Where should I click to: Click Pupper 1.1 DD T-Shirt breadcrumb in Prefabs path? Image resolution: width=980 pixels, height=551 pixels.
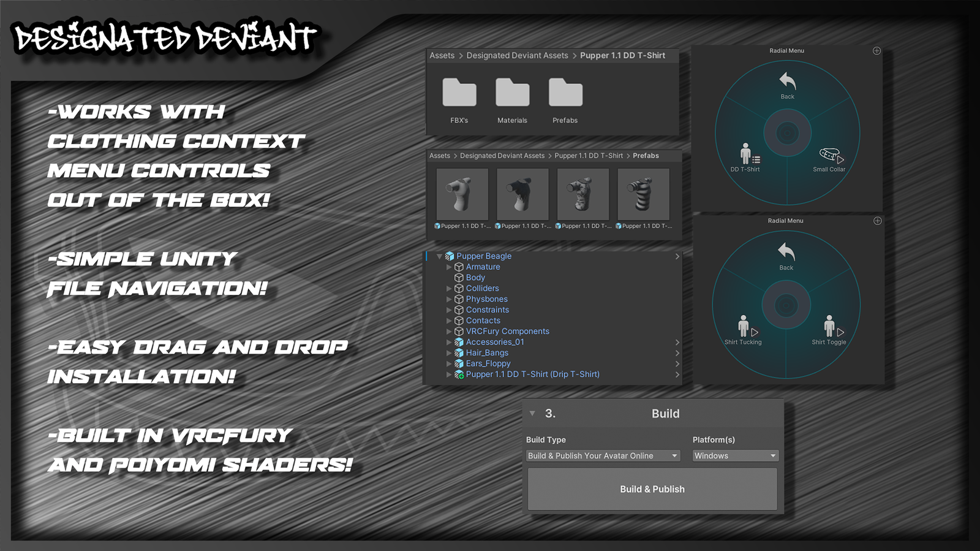(x=588, y=156)
